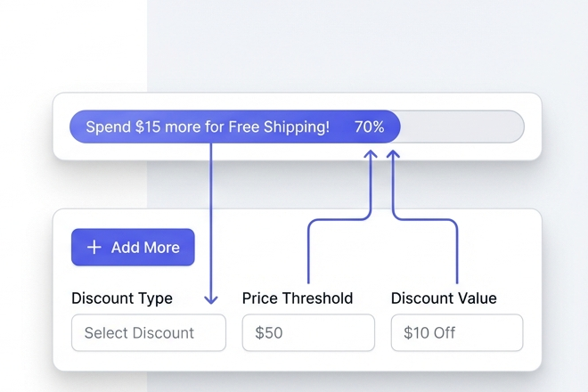Click the downward arrowhead above Select Discount
Viewport: 588px width, 392px height.
(212, 300)
